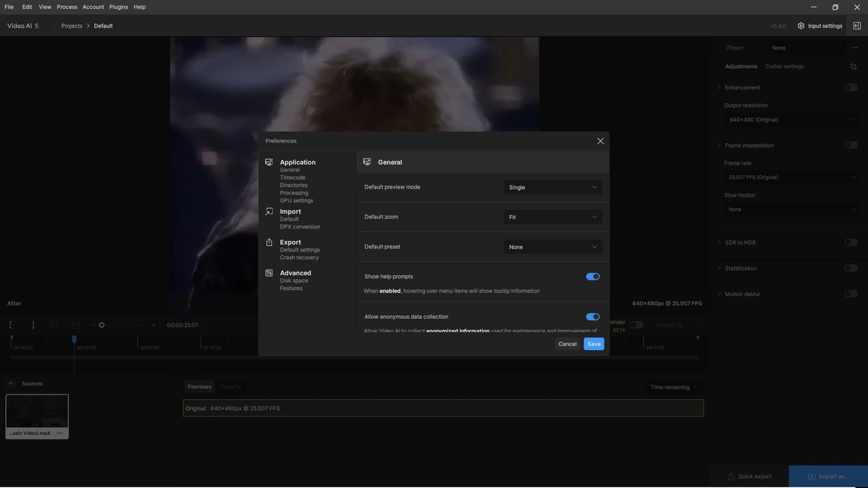The image size is (868, 488).
Task: Open the Preset more options ellipsis
Action: click(854, 48)
